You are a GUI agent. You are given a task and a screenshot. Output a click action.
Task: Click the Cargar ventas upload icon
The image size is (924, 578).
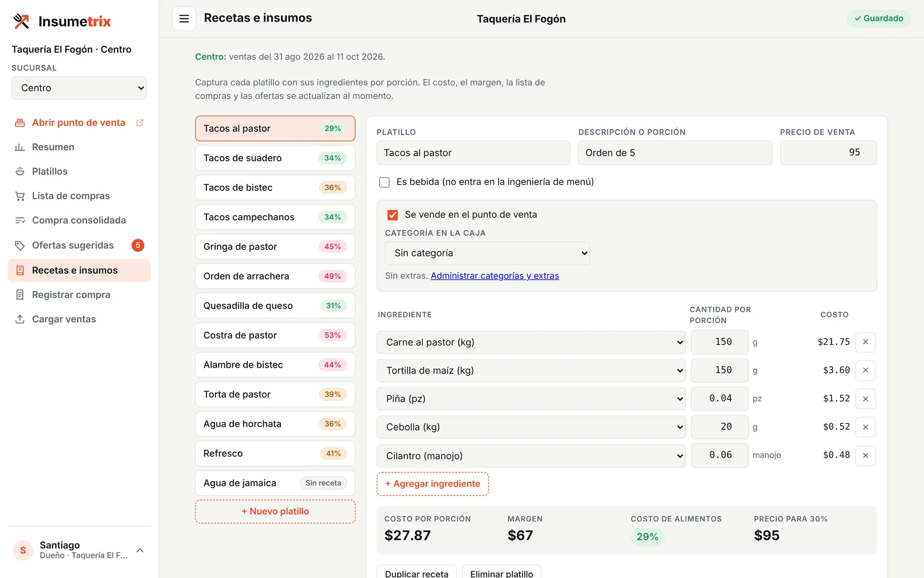20,319
